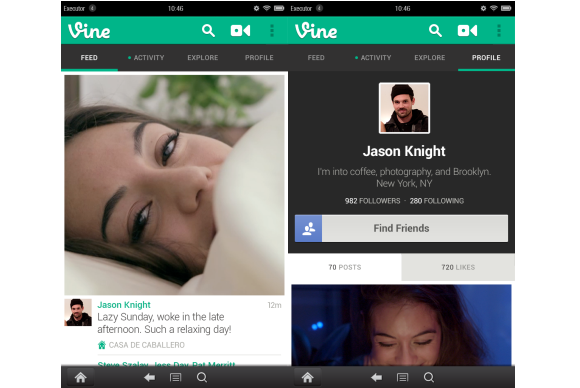Screen dimensions: 580x388
Task: Tap the search icon in right bottom navigation bar
Action: [x=429, y=378]
